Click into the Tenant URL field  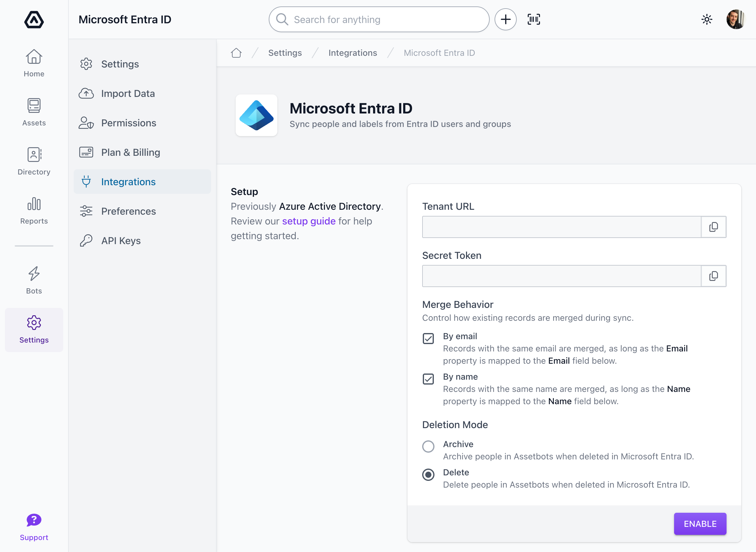[561, 227]
